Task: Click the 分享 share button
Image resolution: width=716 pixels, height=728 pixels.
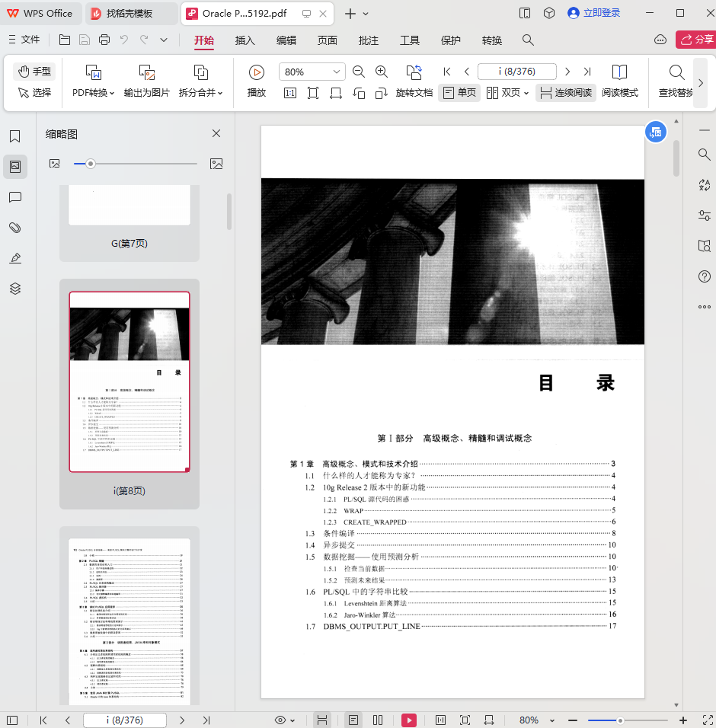Action: pyautogui.click(x=695, y=40)
